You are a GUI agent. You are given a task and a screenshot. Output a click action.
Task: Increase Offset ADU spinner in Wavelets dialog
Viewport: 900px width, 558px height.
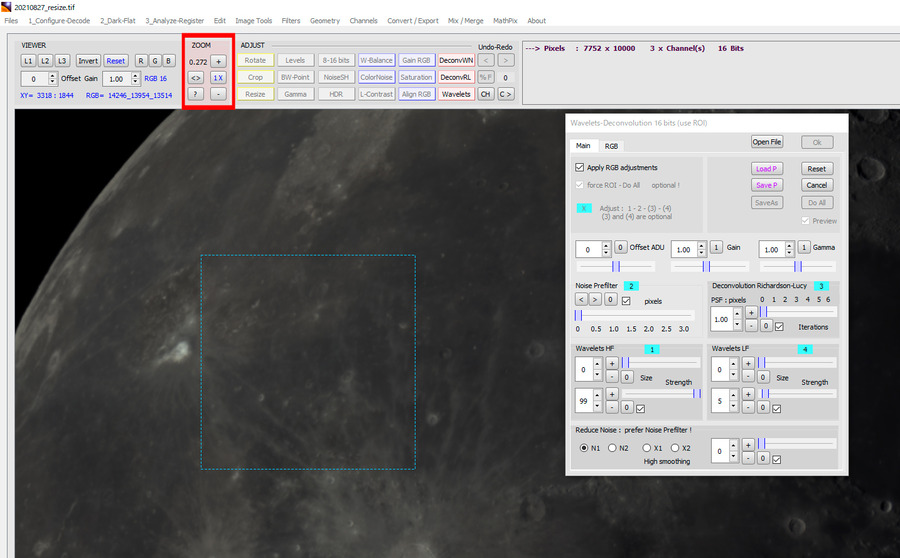(x=606, y=246)
